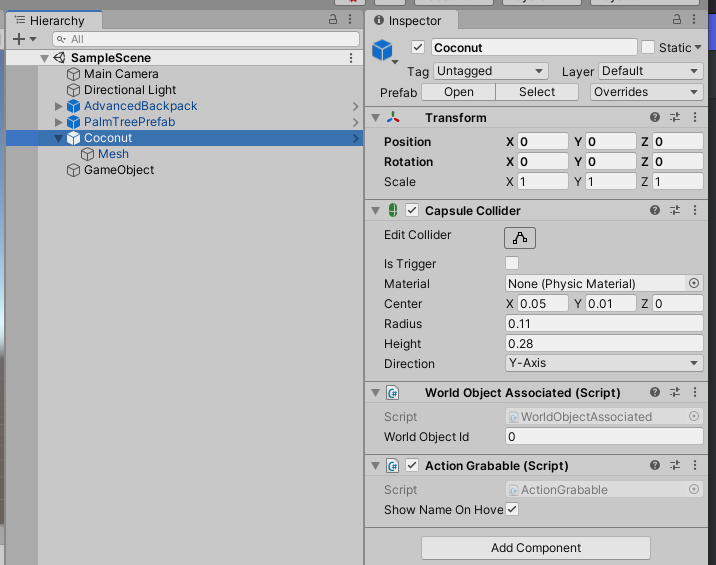Viewport: 716px width, 565px height.
Task: Open Action Grabable help icon
Action: point(655,465)
